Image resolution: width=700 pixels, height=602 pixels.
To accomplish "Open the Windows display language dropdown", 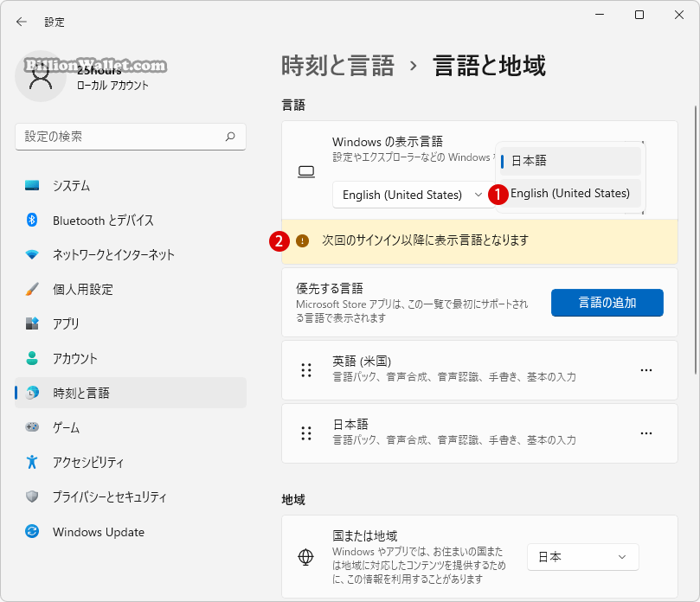I will (414, 195).
